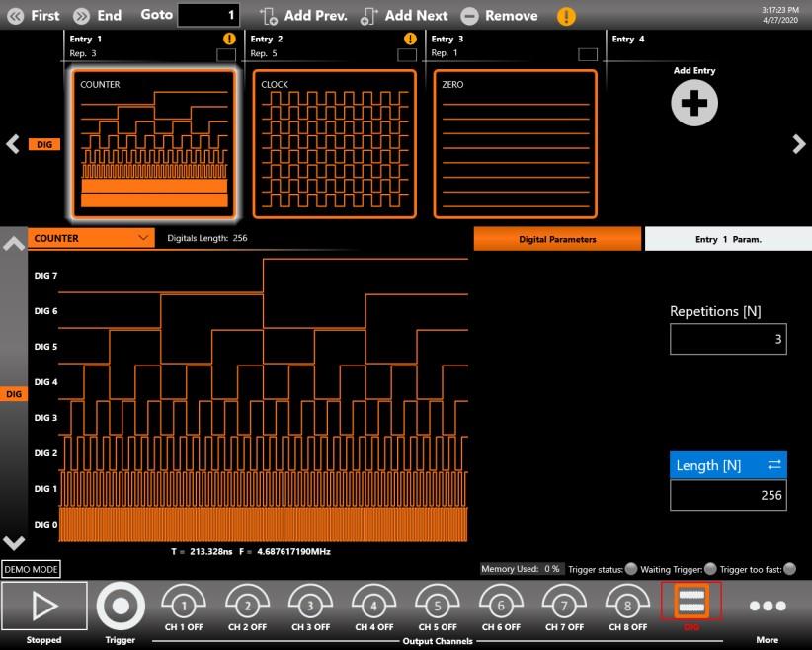
Task: Jump to End sequence entry
Action: 98,16
